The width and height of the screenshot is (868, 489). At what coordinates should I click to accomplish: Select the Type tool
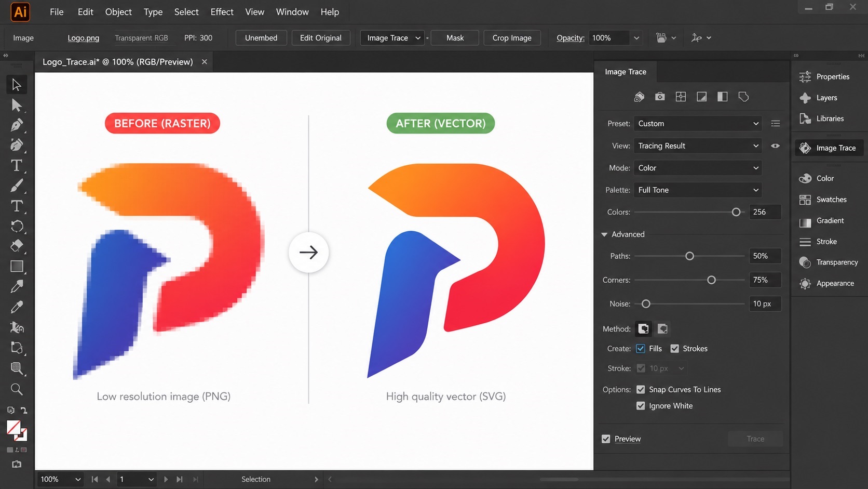click(17, 166)
